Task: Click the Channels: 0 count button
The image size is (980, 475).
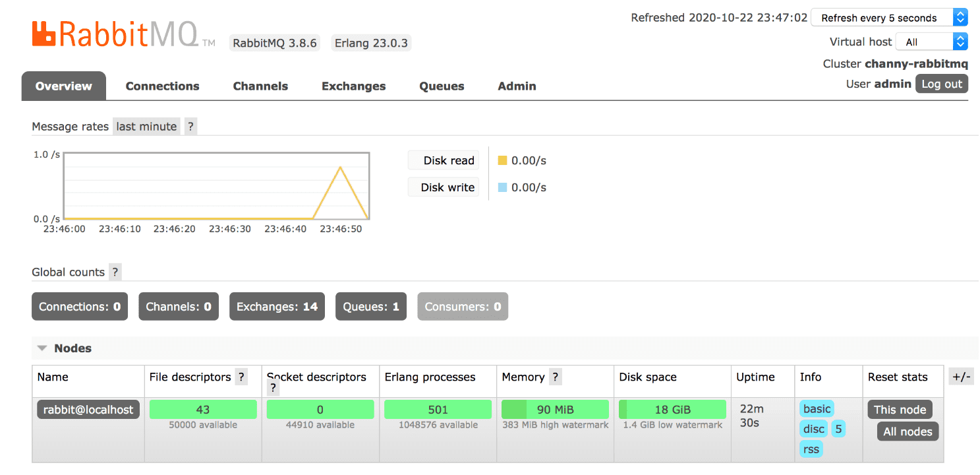Action: point(179,307)
